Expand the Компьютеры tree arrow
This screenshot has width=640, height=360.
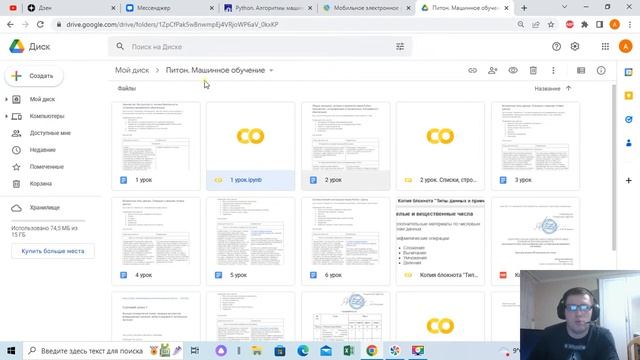6,116
